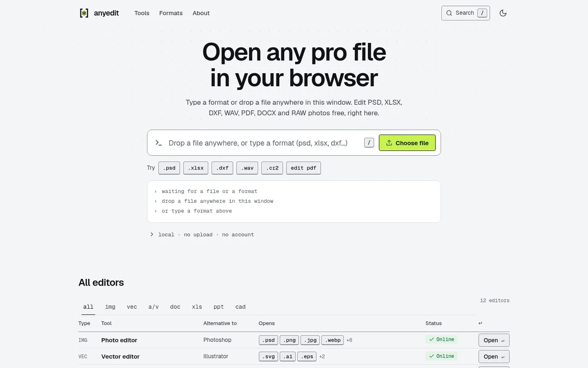Click the .eps format tag in Vector editor row
This screenshot has height=368, width=588.
point(307,357)
